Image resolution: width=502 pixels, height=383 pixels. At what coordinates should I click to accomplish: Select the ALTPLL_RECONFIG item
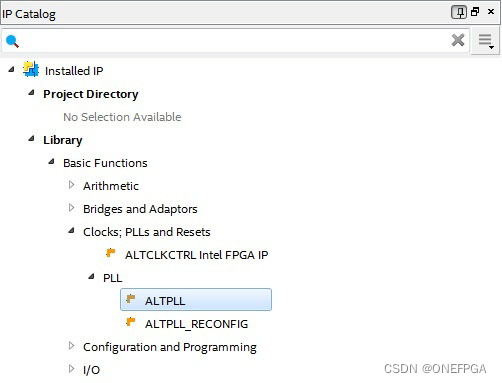[196, 324]
